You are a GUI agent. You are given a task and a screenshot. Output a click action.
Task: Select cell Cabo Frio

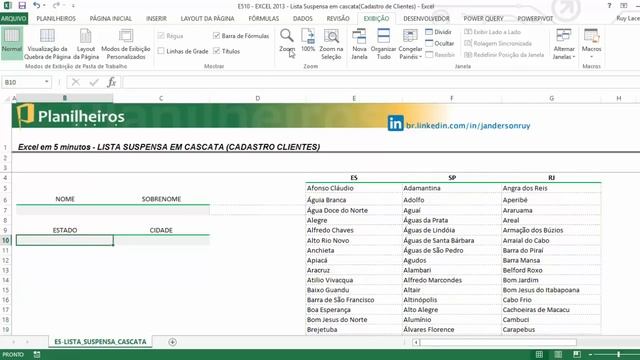point(551,300)
